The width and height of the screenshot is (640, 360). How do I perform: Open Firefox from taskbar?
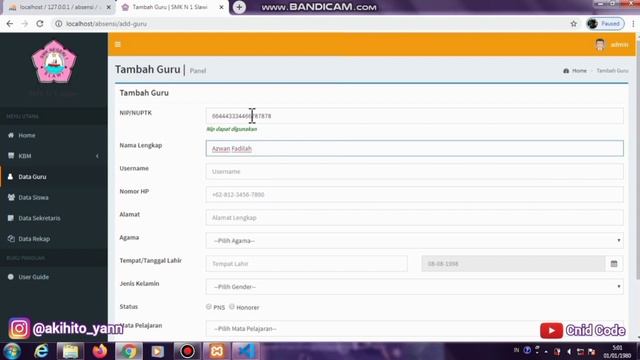click(x=99, y=351)
